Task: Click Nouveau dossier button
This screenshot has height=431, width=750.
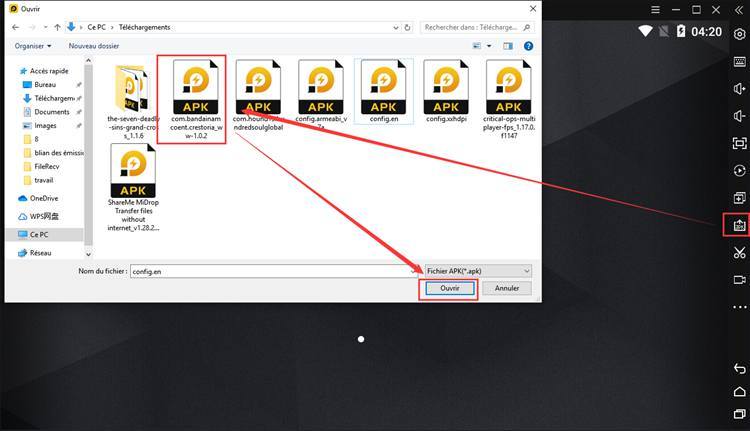Action: 94,46
